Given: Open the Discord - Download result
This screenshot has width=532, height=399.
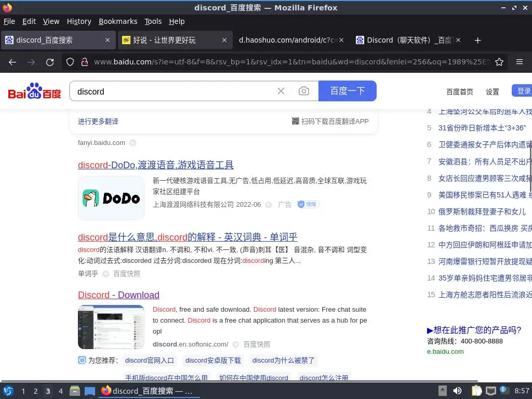Looking at the screenshot, I should [x=118, y=295].
